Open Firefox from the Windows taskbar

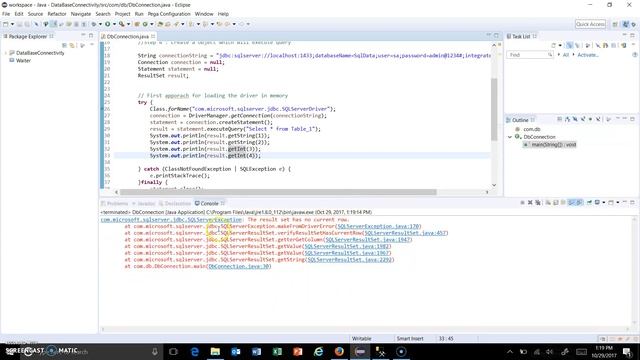click(339, 351)
